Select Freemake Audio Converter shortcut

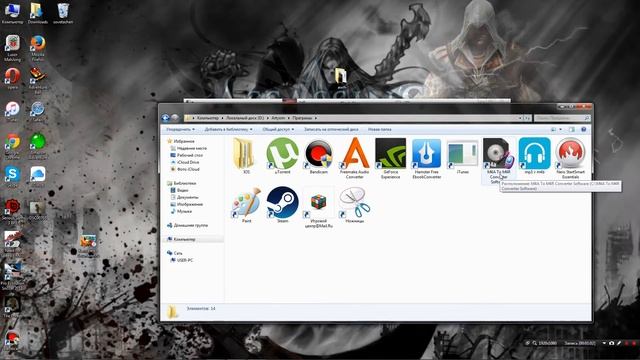tap(354, 158)
